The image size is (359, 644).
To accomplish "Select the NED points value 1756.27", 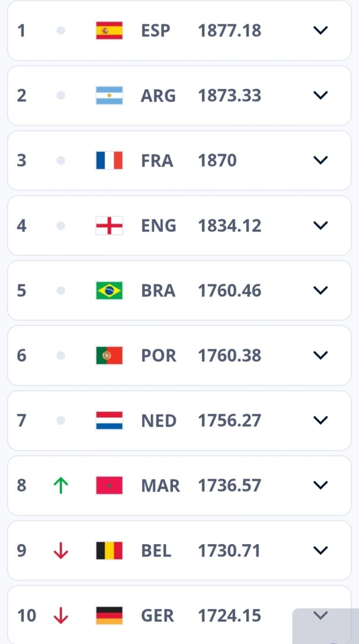I will (x=230, y=420).
